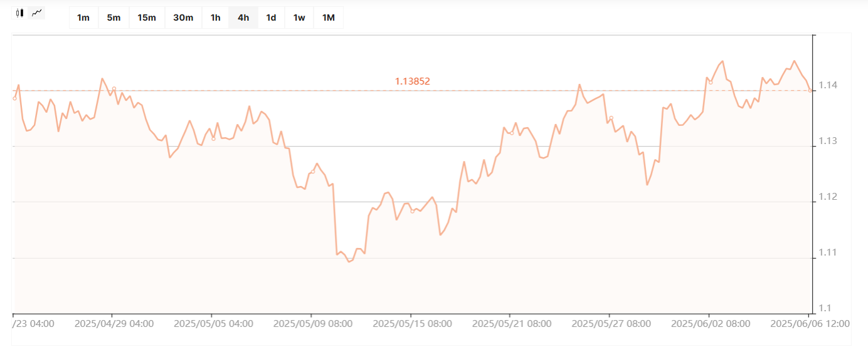The height and width of the screenshot is (347, 868).
Task: Click the 2025/06/06 12:00 date label
Action: (x=810, y=324)
